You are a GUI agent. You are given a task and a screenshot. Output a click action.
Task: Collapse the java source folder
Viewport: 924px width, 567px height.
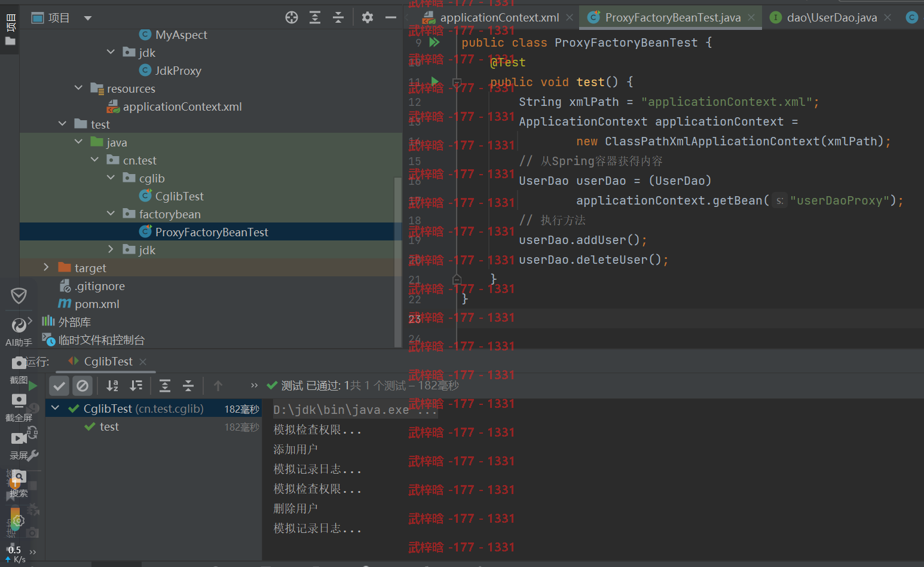(78, 142)
